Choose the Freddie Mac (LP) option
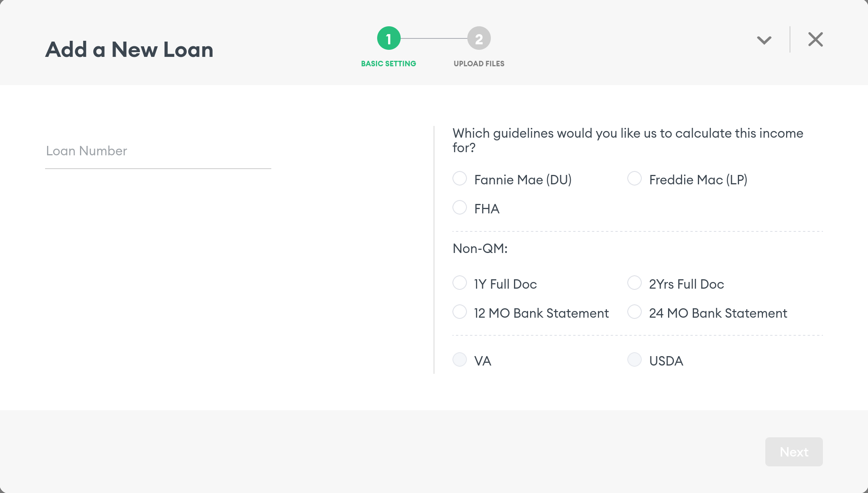 (634, 178)
